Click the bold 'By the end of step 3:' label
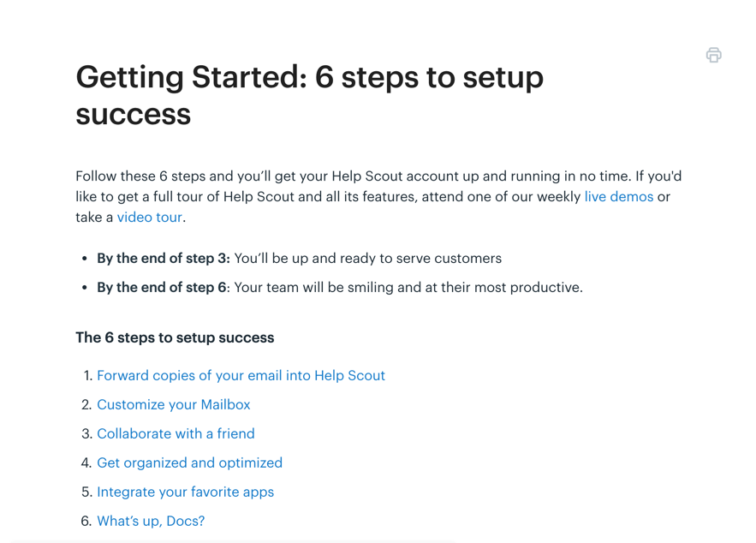The height and width of the screenshot is (543, 756). 163,259
